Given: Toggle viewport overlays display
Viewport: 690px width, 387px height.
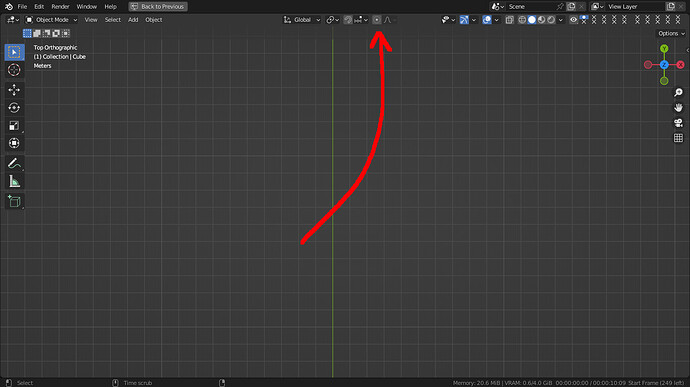Looking at the screenshot, I should [x=487, y=20].
